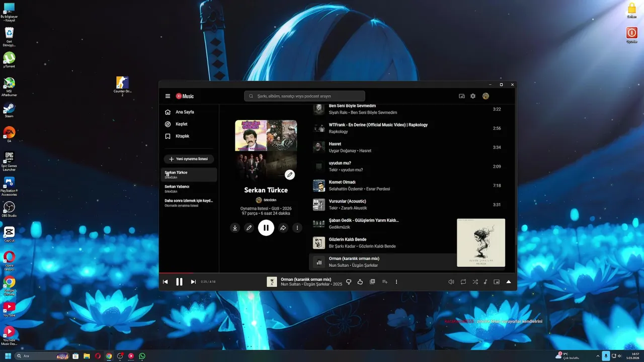Open lyrics music note icon
This screenshot has width=644, height=362.
[486, 282]
